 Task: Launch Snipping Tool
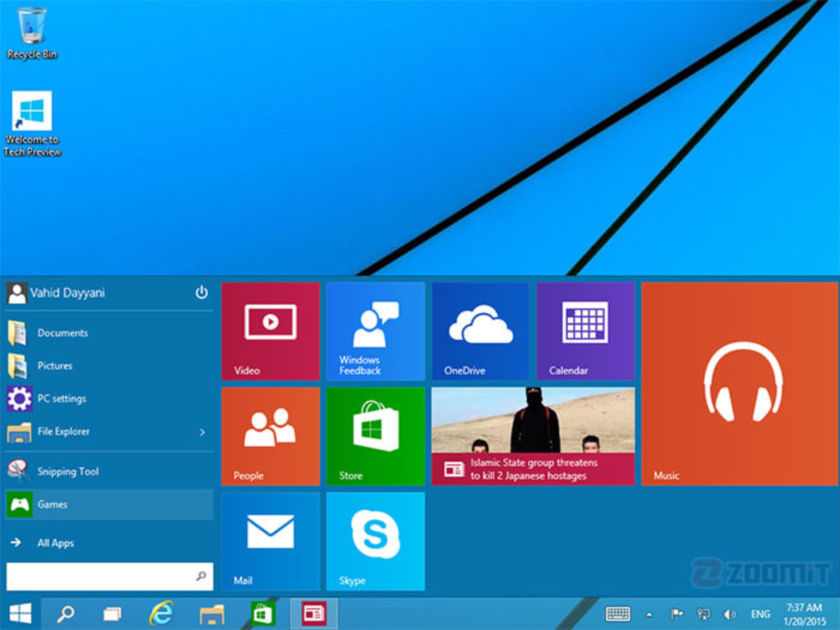[x=109, y=471]
